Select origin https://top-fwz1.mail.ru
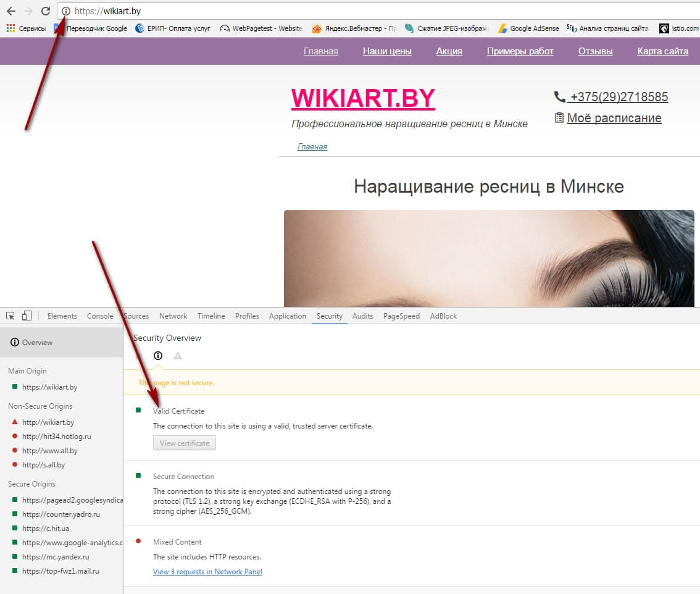This screenshot has width=700, height=594. tap(60, 571)
